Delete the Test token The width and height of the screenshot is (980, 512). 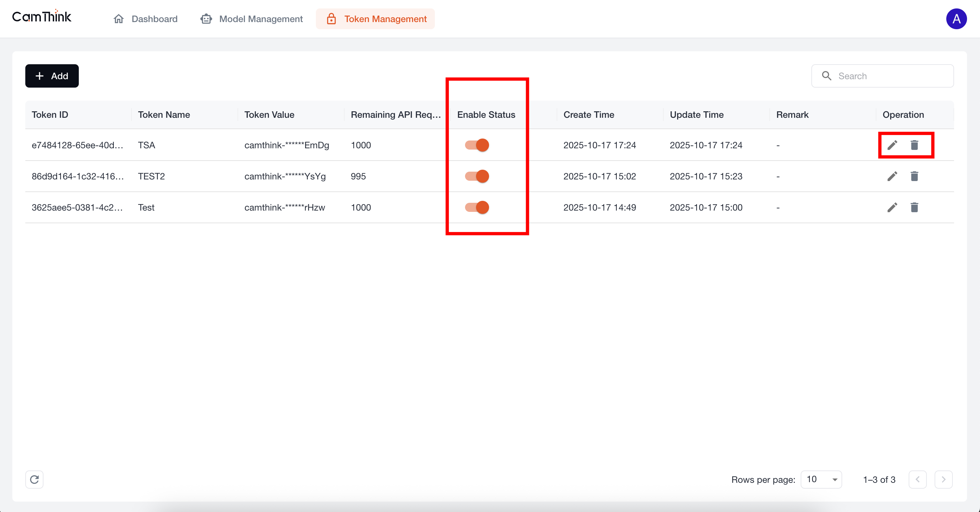pos(915,207)
